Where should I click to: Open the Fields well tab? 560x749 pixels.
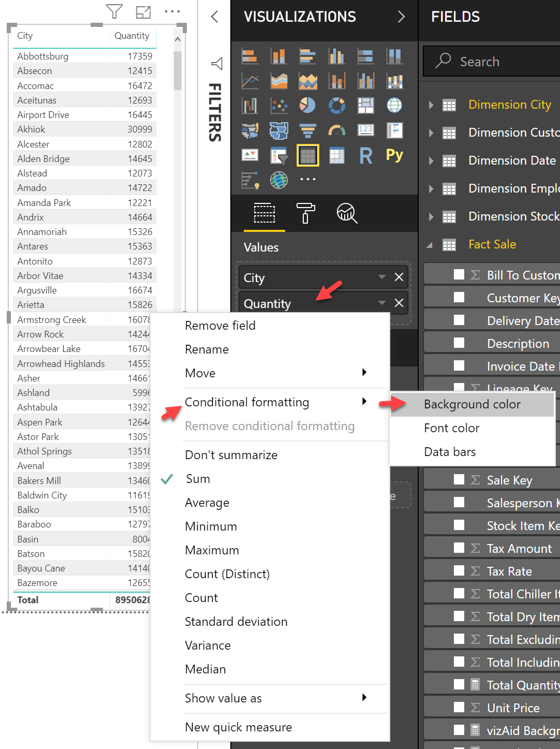(x=264, y=213)
